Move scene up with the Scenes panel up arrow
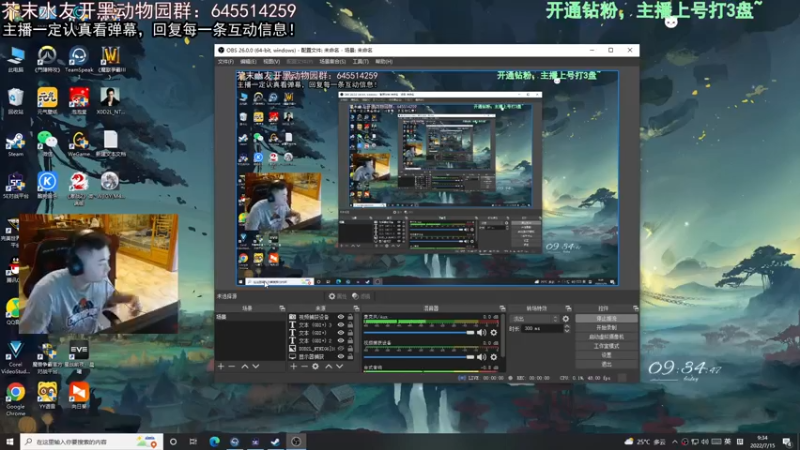The height and width of the screenshot is (450, 800). [x=245, y=366]
